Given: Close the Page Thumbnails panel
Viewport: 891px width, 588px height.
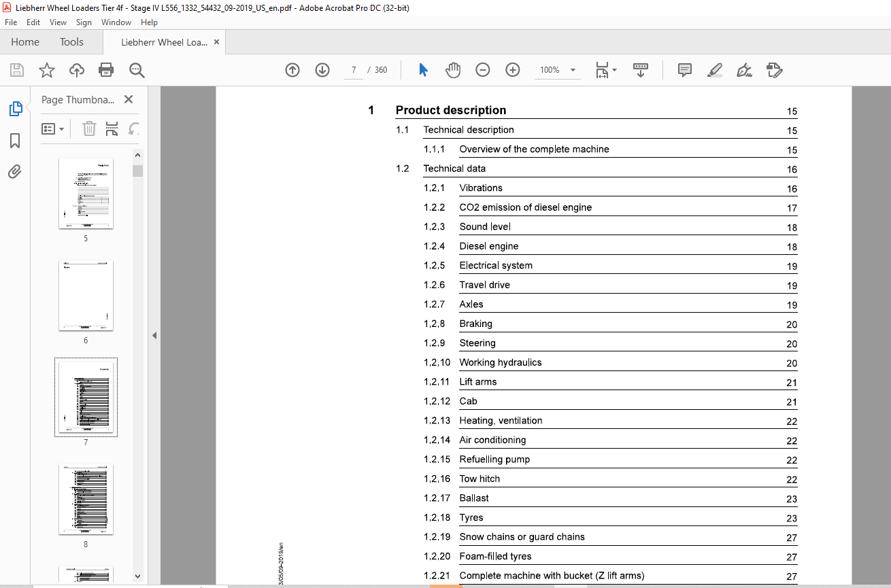Looking at the screenshot, I should click(129, 99).
